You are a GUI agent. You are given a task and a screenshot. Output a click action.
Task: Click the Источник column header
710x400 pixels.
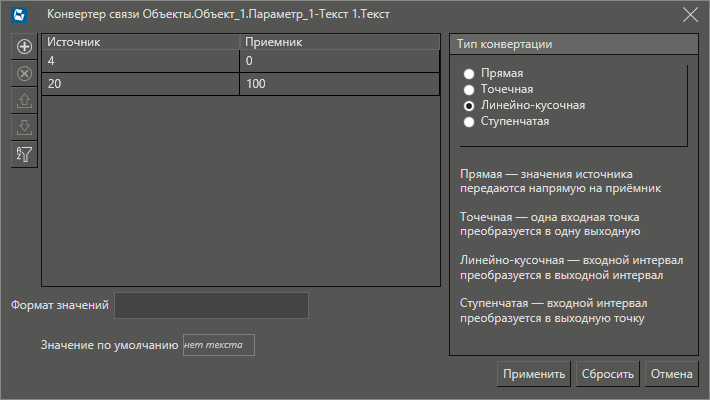pyautogui.click(x=141, y=42)
